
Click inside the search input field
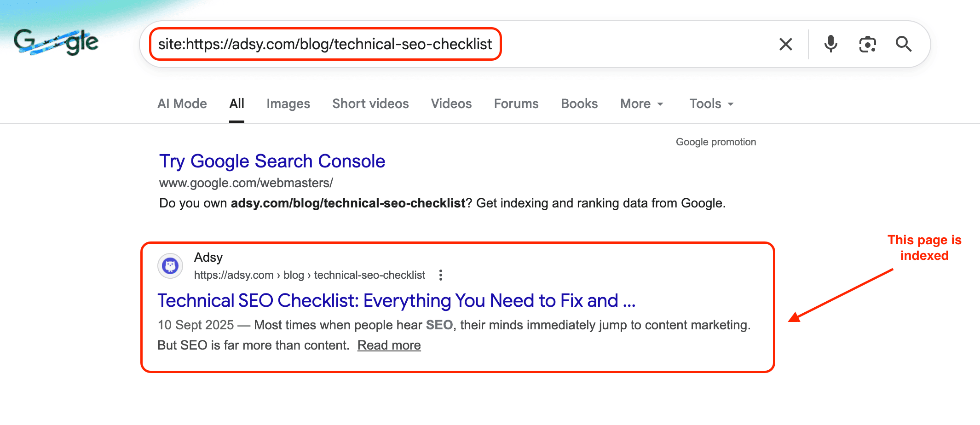pyautogui.click(x=325, y=44)
